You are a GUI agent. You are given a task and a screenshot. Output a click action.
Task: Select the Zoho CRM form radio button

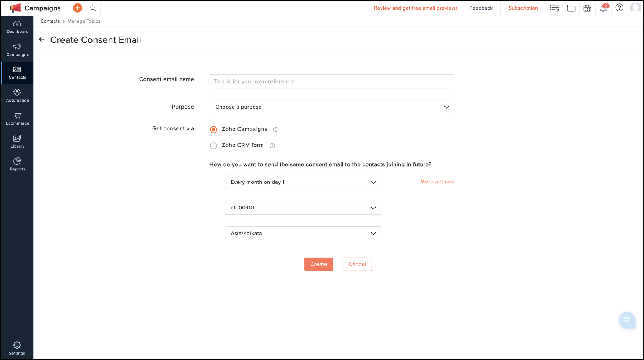[214, 146]
